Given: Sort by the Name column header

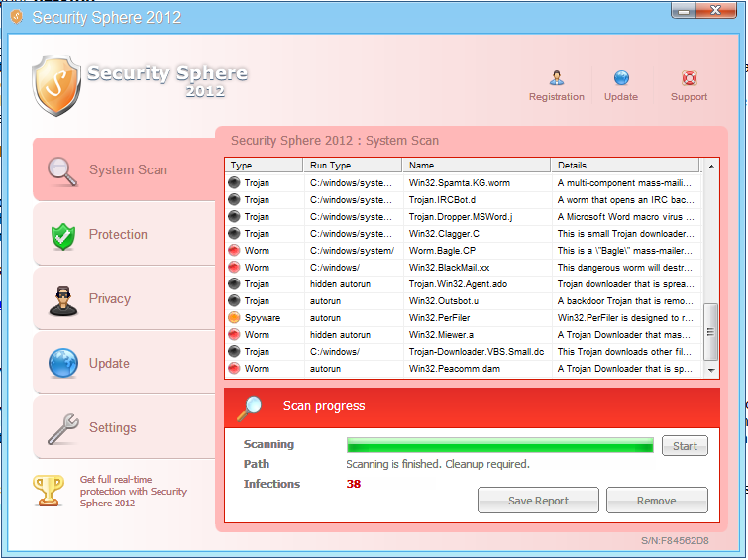Looking at the screenshot, I should [477, 166].
